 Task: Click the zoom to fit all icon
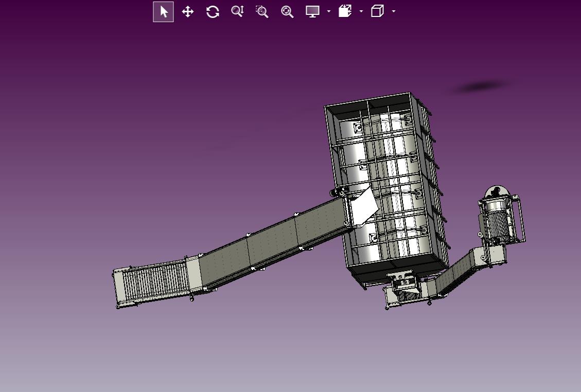(x=287, y=12)
